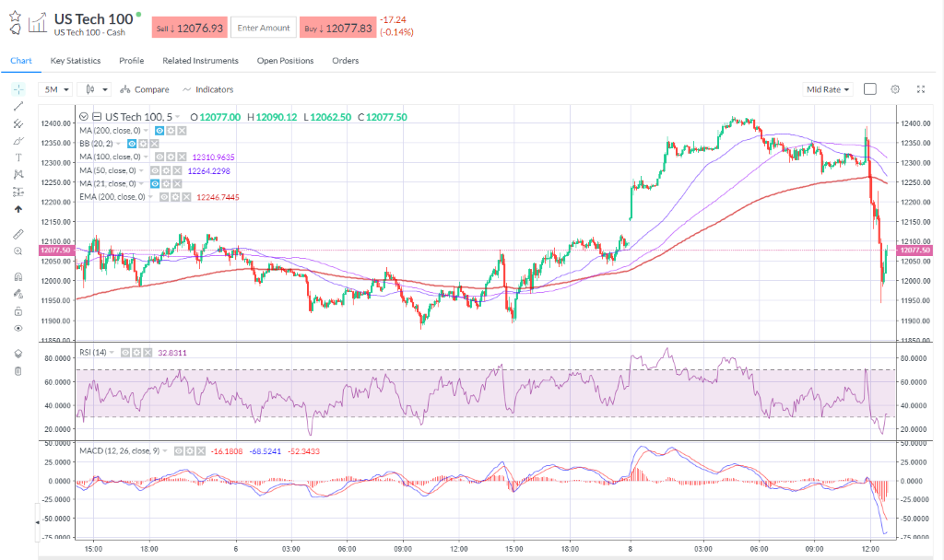944x560 pixels.
Task: Activate the ruler measure tool
Action: [18, 234]
